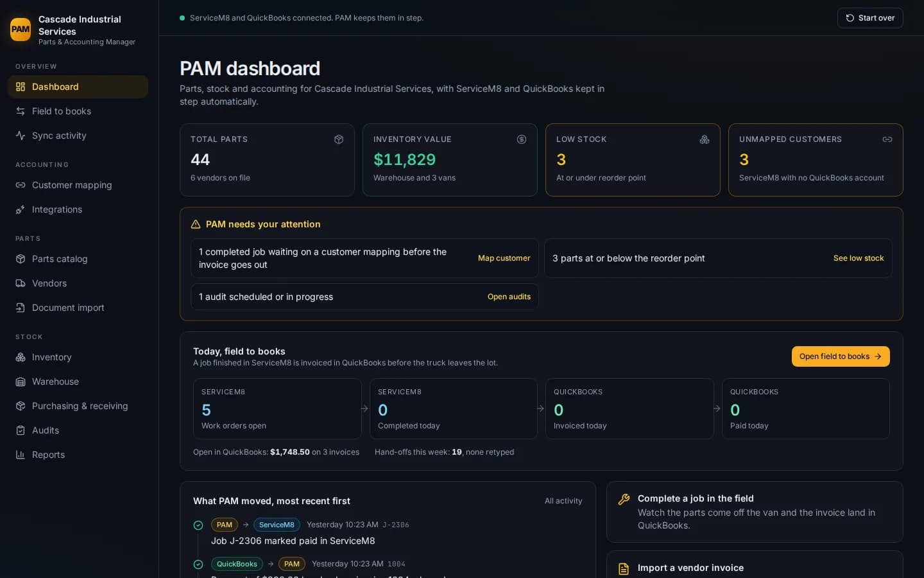The width and height of the screenshot is (924, 578).
Task: Click the Unmapped Customers link icon
Action: point(887,139)
